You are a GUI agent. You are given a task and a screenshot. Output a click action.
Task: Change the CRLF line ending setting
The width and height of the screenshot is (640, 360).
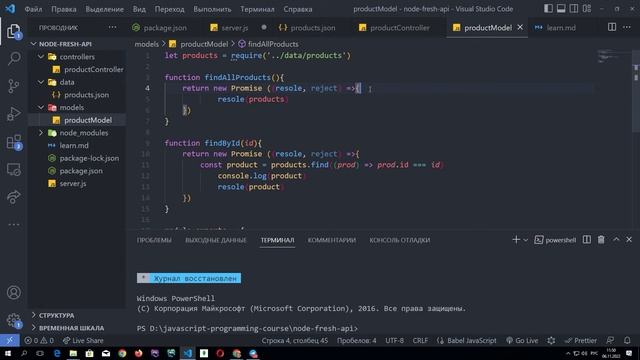tap(420, 340)
